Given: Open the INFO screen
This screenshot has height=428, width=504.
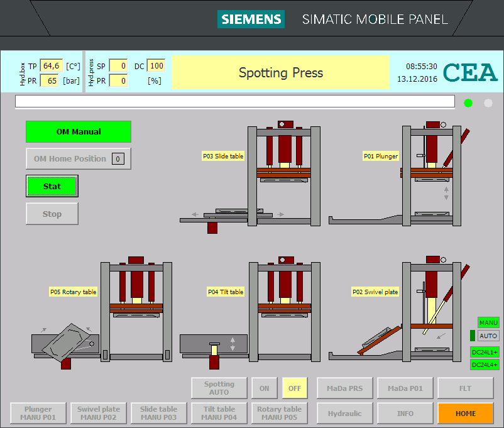Looking at the screenshot, I should [405, 413].
